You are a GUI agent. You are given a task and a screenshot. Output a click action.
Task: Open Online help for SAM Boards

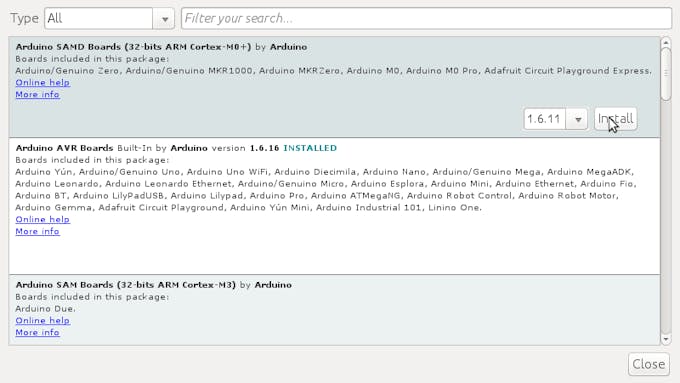(x=42, y=321)
